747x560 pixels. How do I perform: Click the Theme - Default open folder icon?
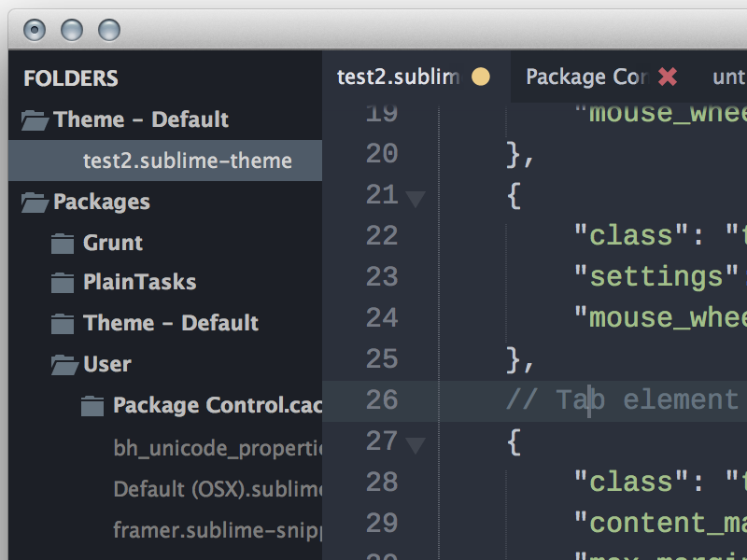34,119
